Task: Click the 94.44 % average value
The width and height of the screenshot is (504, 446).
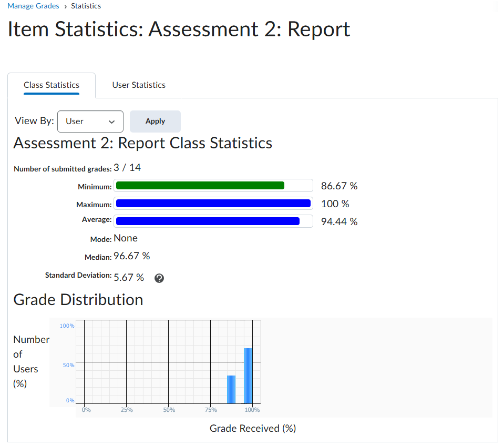Action: pyautogui.click(x=339, y=222)
